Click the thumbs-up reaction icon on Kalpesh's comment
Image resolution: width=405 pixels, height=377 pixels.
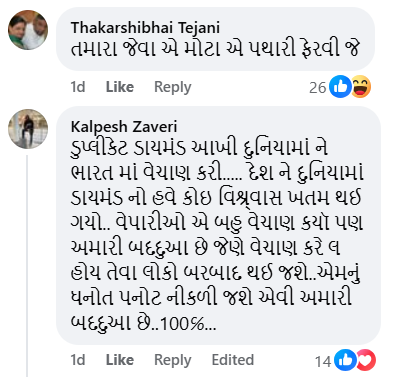point(345,360)
